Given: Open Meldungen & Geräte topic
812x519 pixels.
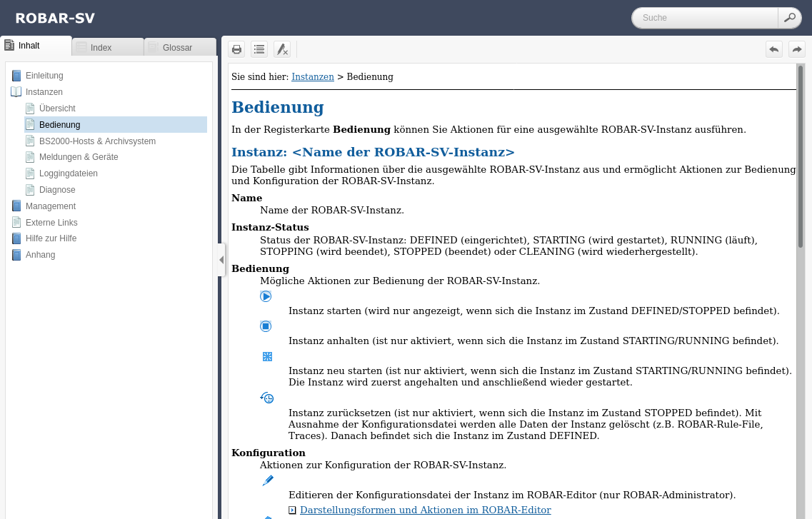Looking at the screenshot, I should tap(79, 157).
